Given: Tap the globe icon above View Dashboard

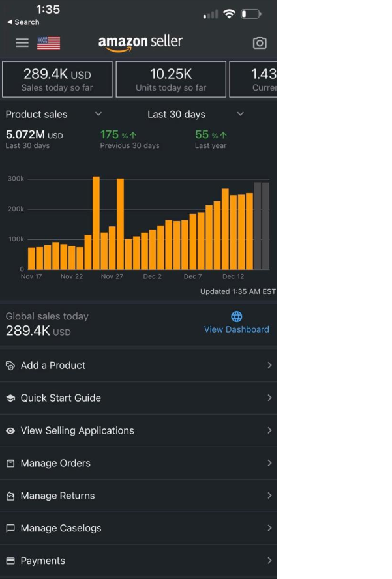Looking at the screenshot, I should 237,316.
